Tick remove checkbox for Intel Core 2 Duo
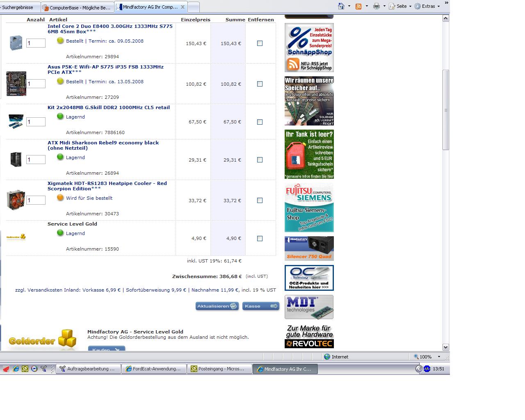The height and width of the screenshot is (420, 525). click(260, 43)
